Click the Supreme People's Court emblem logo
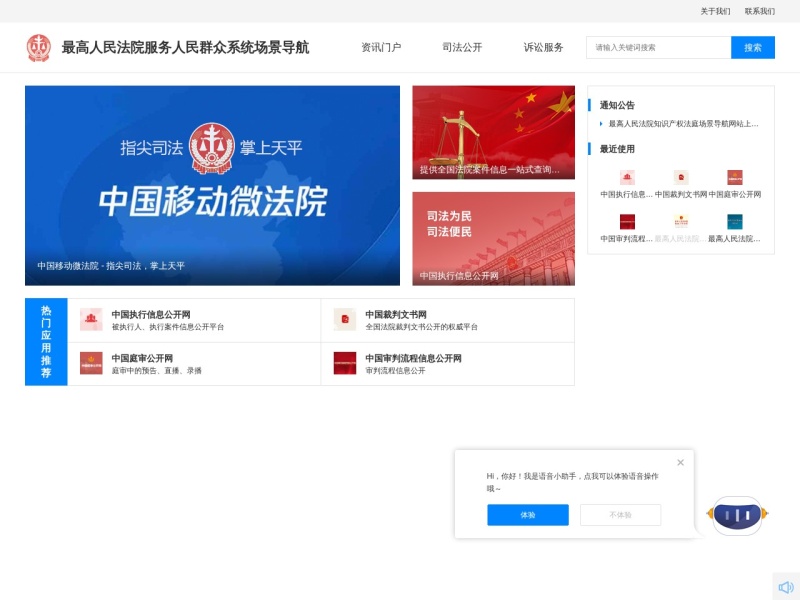 click(39, 48)
